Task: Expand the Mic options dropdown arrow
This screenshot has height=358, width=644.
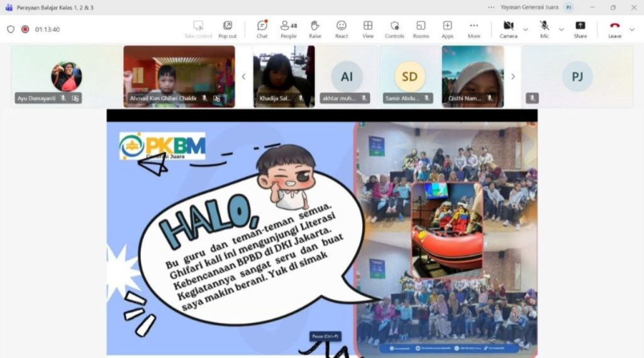Action: coord(562,29)
